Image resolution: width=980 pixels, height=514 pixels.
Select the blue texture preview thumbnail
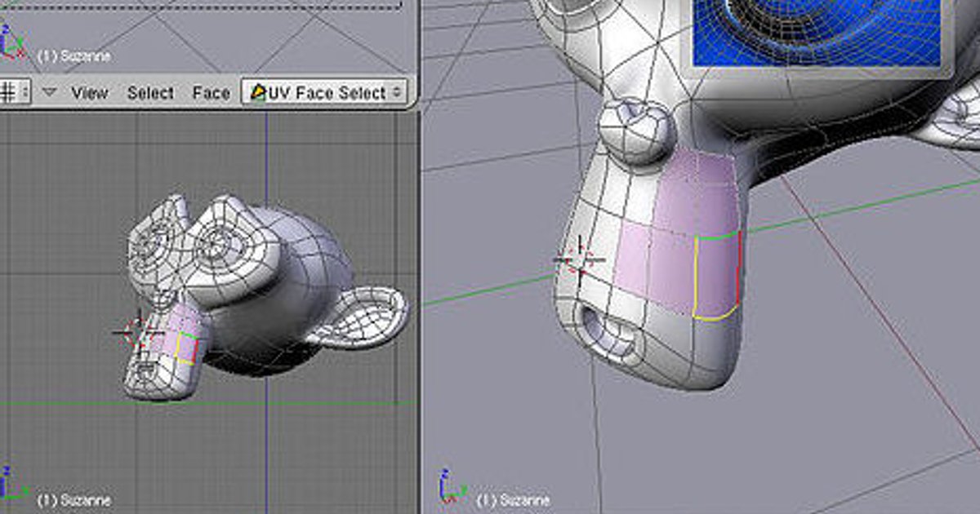[x=818, y=31]
